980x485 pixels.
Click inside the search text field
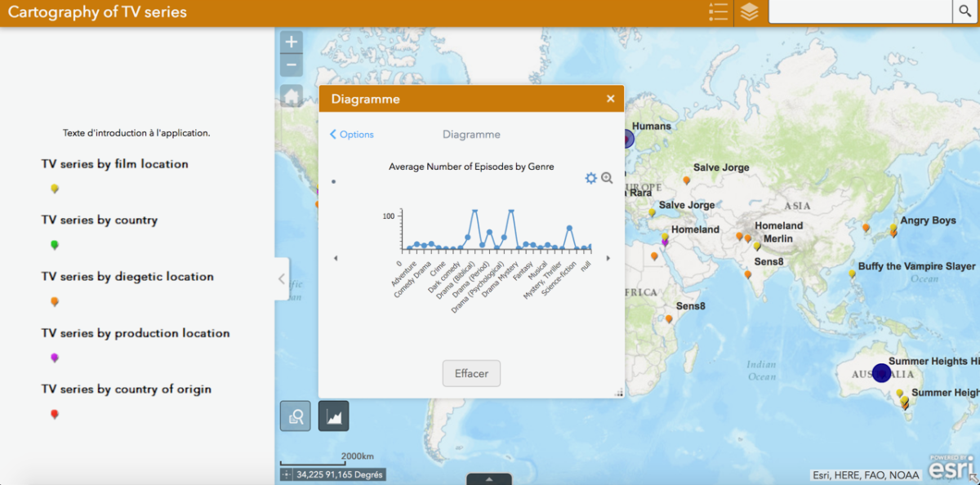[859, 11]
